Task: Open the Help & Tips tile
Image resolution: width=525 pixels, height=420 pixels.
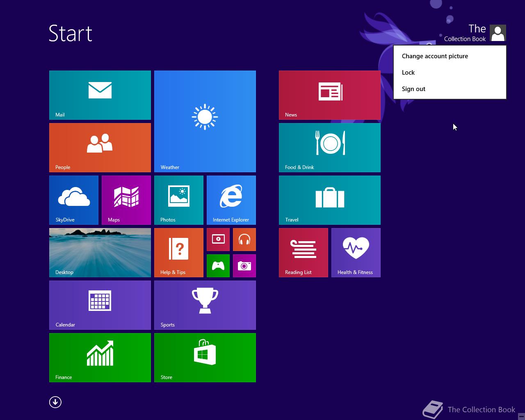Action: coord(179,253)
